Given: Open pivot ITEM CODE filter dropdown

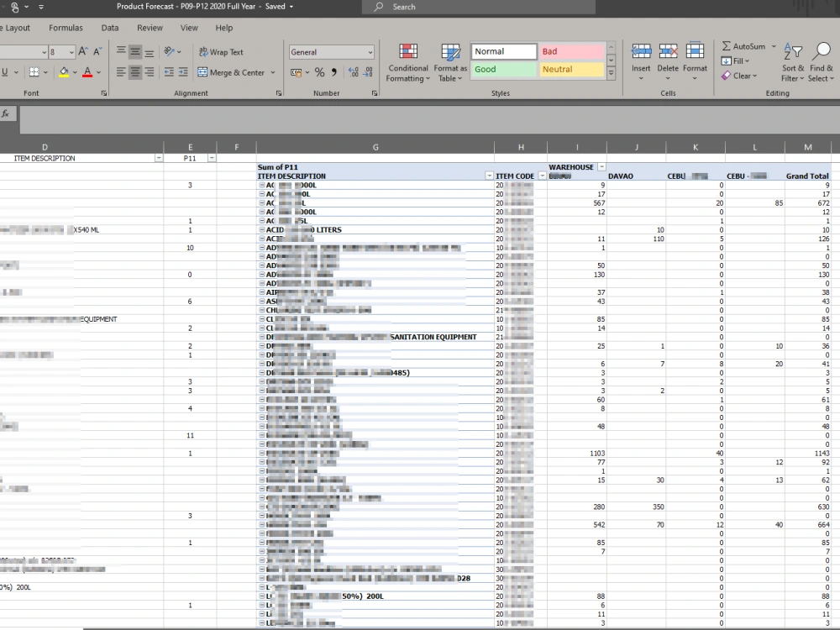Looking at the screenshot, I should [542, 176].
